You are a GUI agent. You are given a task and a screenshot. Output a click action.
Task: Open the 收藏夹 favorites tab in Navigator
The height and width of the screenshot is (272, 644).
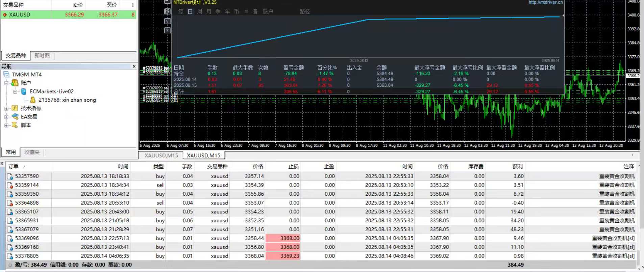pyautogui.click(x=32, y=152)
